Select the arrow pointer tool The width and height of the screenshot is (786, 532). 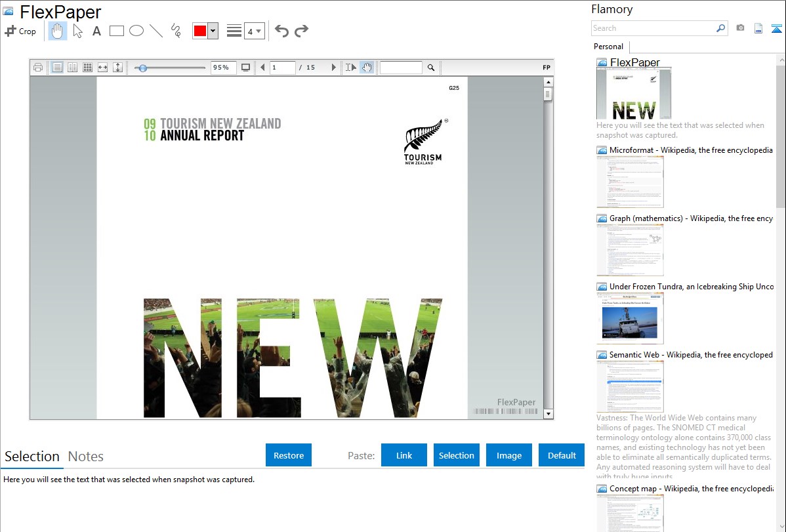click(x=77, y=31)
